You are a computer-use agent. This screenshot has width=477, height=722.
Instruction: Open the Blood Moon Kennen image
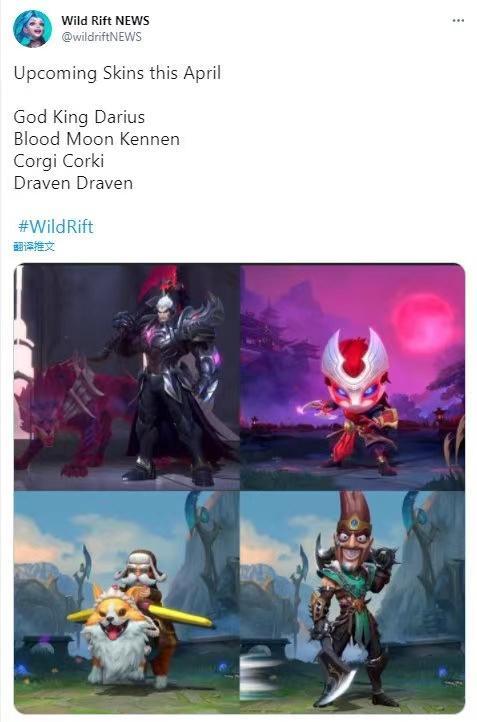(353, 377)
